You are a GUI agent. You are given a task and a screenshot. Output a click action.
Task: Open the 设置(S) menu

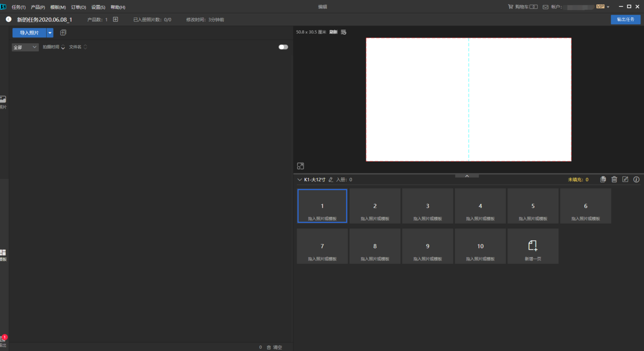(98, 7)
